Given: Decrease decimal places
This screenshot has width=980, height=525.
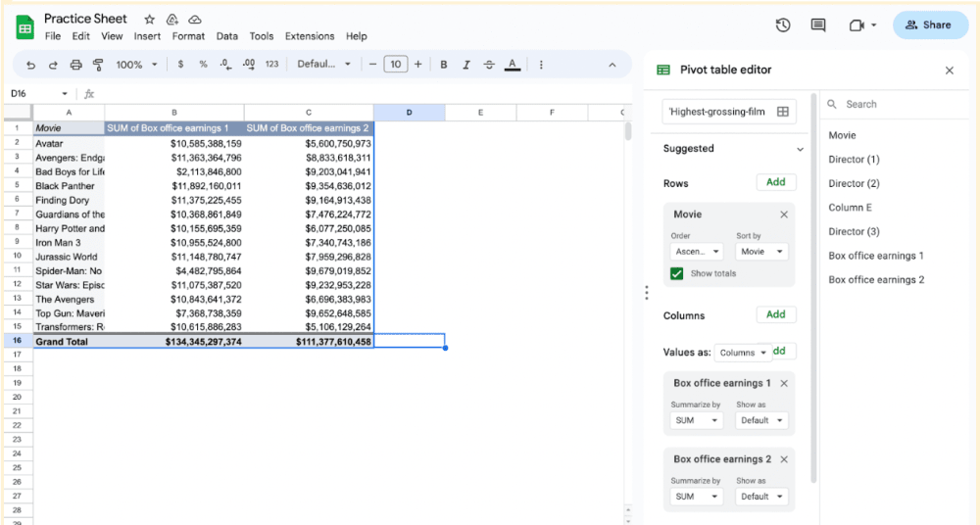Looking at the screenshot, I should tap(225, 64).
